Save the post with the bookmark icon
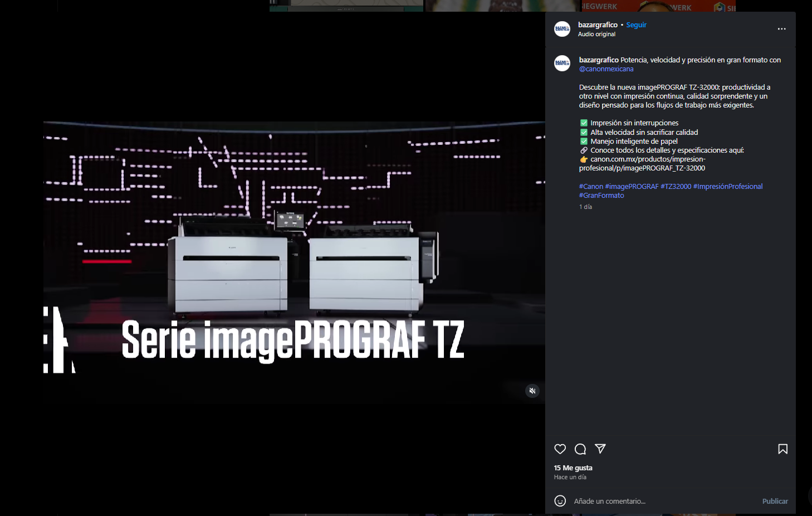Image resolution: width=812 pixels, height=516 pixels. [782, 449]
